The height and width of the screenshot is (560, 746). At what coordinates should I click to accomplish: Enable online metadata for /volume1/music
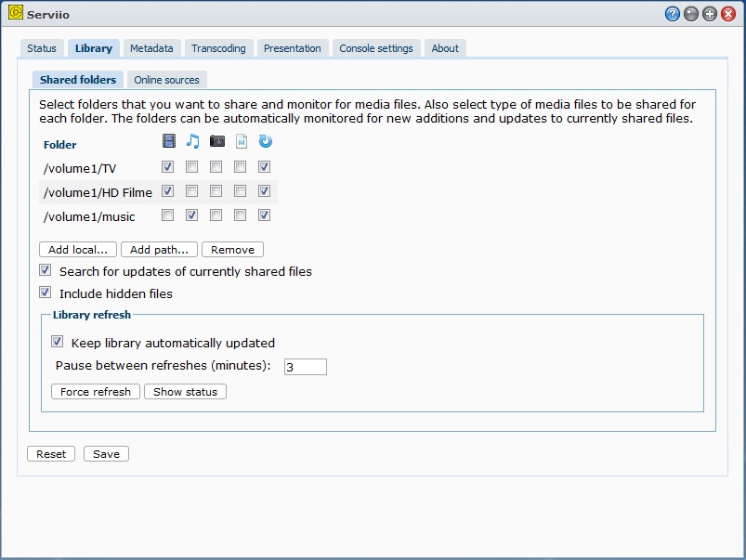coord(241,215)
